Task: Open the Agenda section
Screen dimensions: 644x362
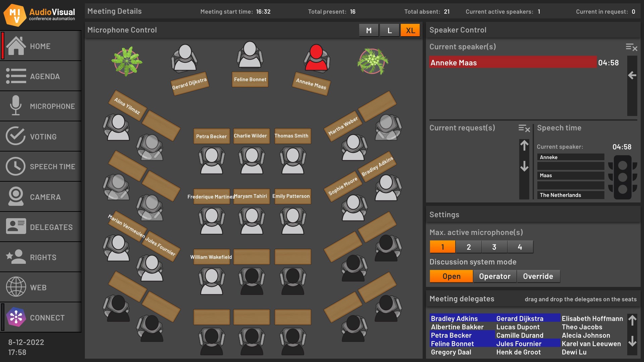Action: 15,76
